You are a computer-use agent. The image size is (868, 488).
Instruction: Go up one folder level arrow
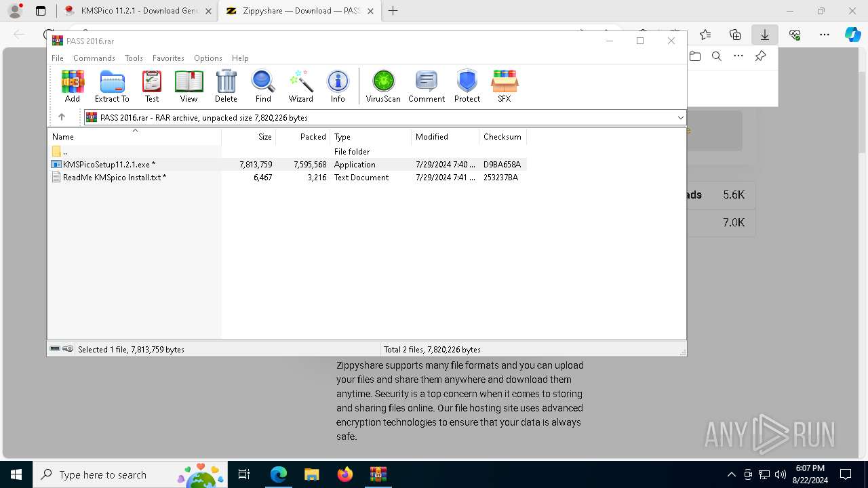tap(62, 117)
